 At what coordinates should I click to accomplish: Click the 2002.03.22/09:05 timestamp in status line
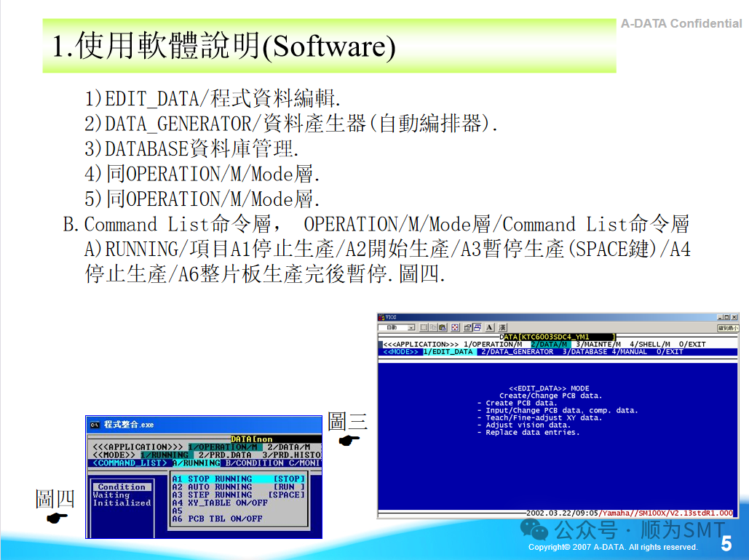(x=562, y=513)
